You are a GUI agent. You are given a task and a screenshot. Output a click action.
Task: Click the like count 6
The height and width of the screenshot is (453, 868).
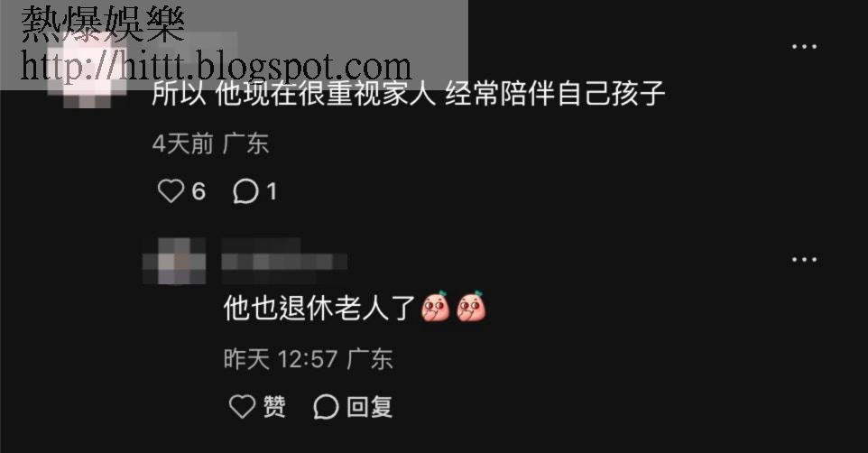199,191
